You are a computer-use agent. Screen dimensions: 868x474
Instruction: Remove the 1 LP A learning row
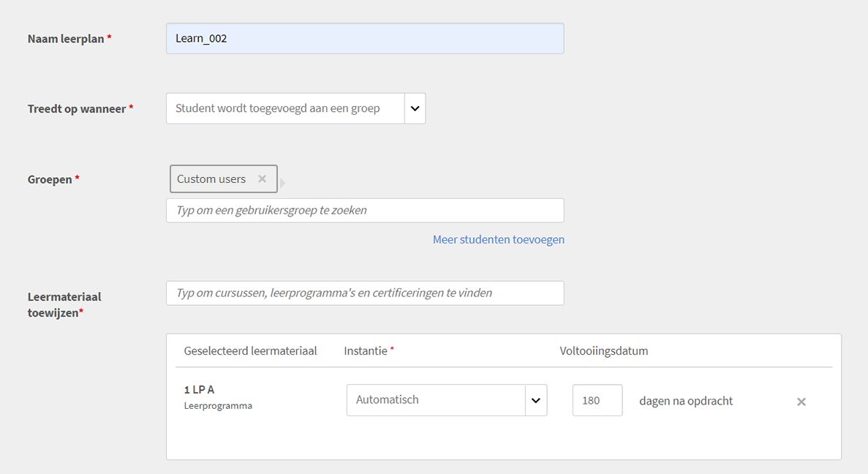801,402
